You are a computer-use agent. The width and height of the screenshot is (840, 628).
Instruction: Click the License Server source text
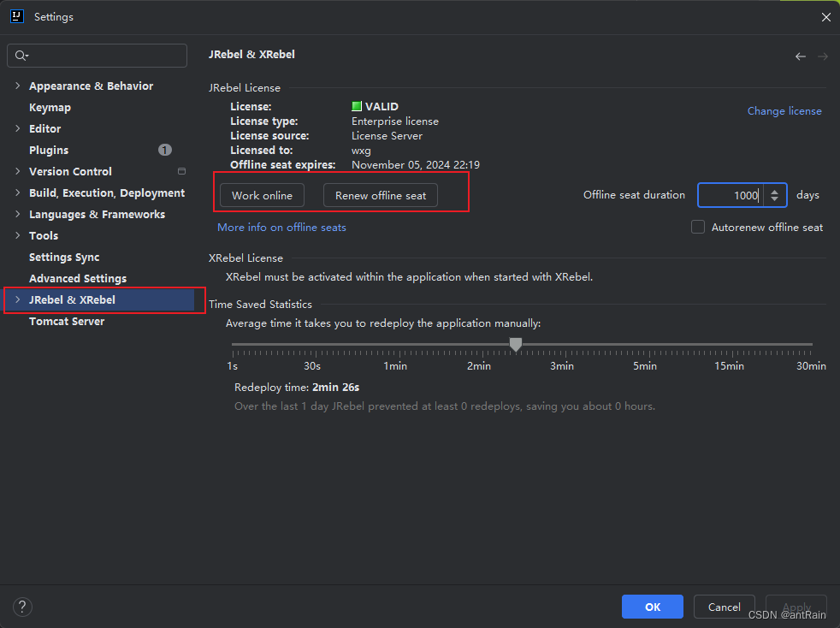tap(387, 135)
